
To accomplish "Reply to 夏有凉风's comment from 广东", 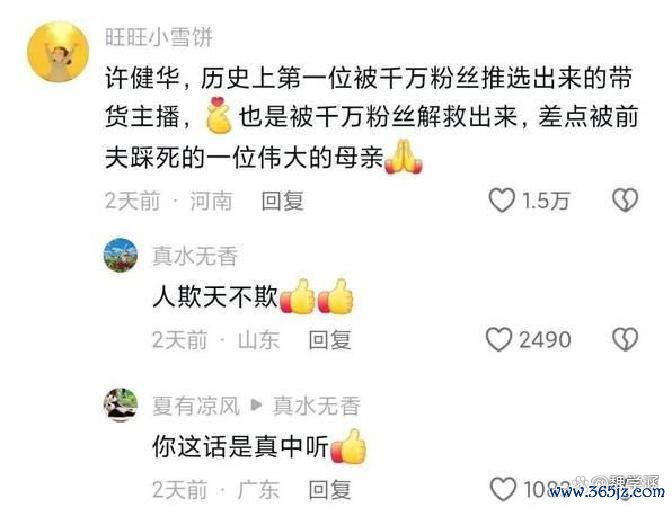I will tap(330, 489).
